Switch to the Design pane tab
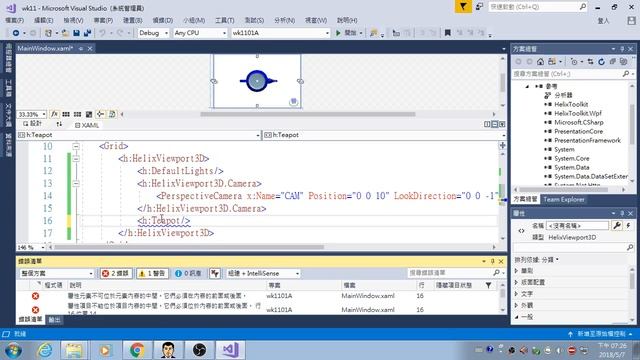 (x=33, y=124)
